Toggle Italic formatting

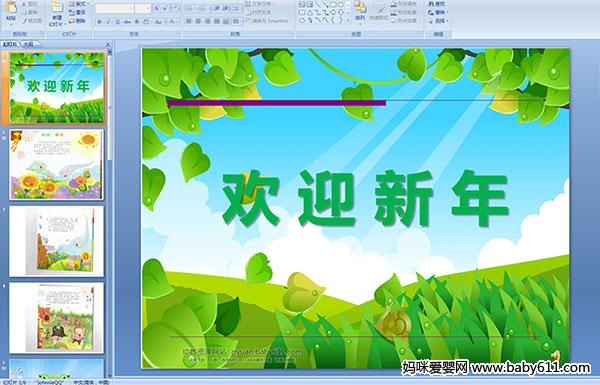click(x=108, y=22)
